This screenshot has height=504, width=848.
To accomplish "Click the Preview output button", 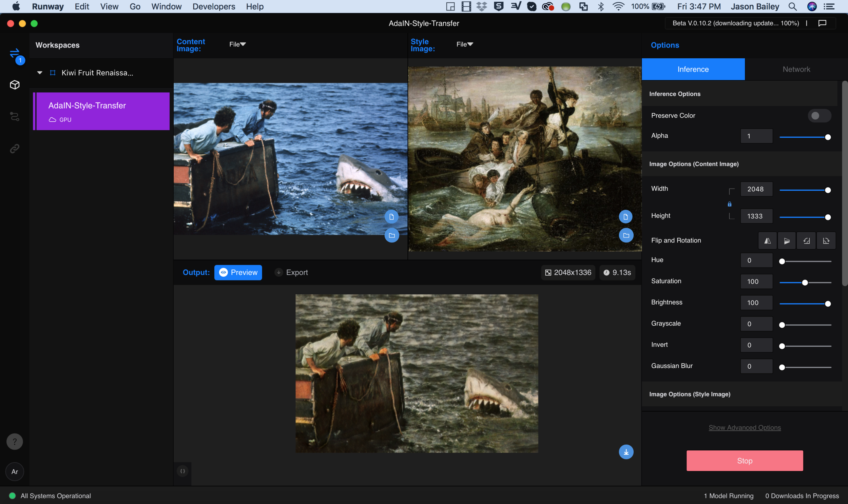I will click(x=238, y=272).
